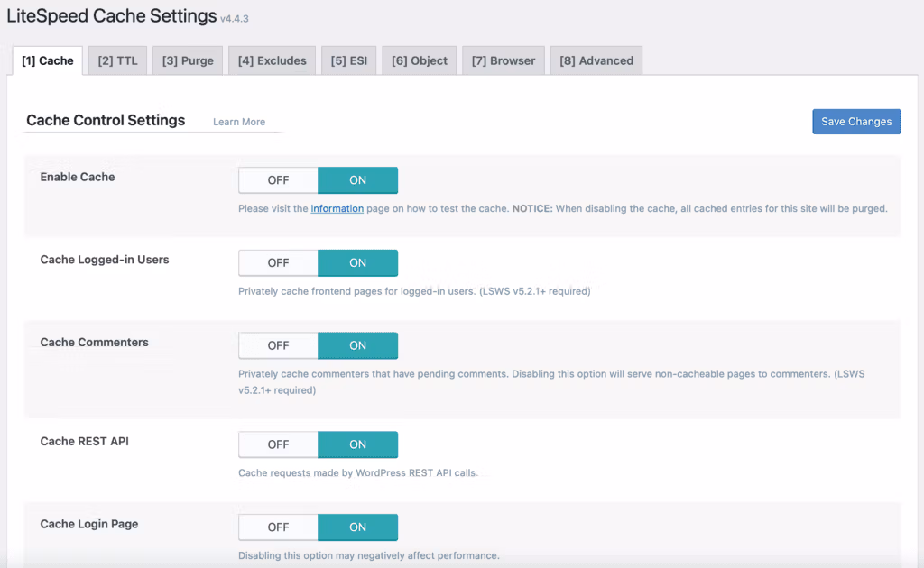Click the Cache Commenters label
Screen dimensions: 924x568
[x=94, y=342]
